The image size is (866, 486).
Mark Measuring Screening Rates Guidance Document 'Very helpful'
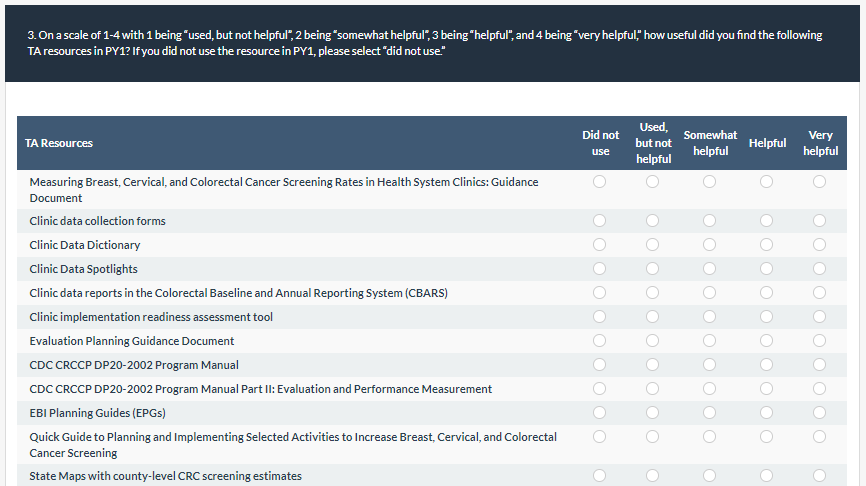tap(820, 182)
